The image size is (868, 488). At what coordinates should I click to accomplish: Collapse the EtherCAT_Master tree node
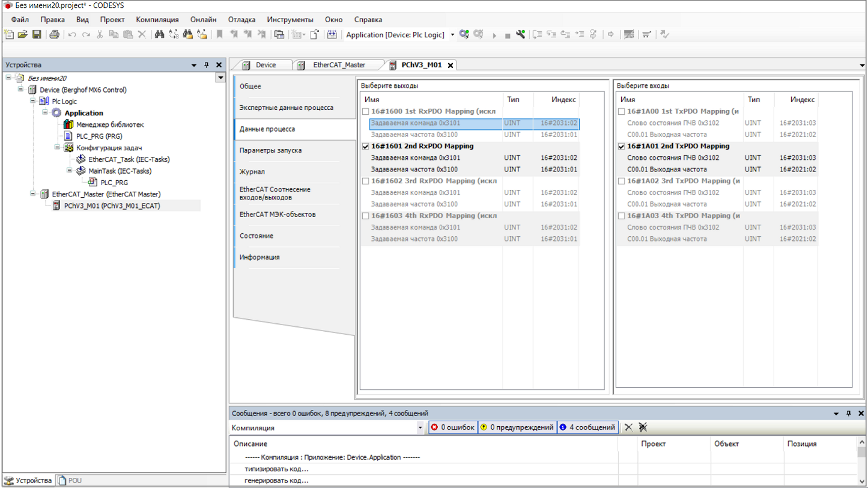[33, 194]
